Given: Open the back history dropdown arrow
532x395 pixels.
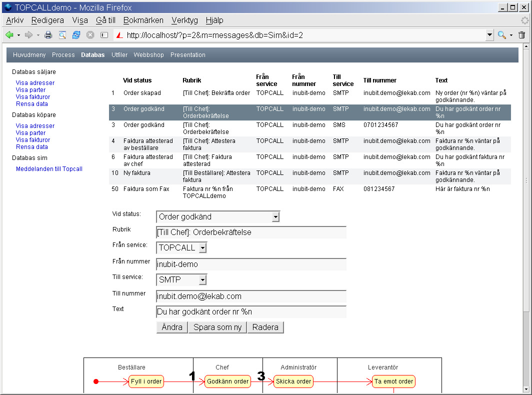Looking at the screenshot, I should [x=18, y=35].
